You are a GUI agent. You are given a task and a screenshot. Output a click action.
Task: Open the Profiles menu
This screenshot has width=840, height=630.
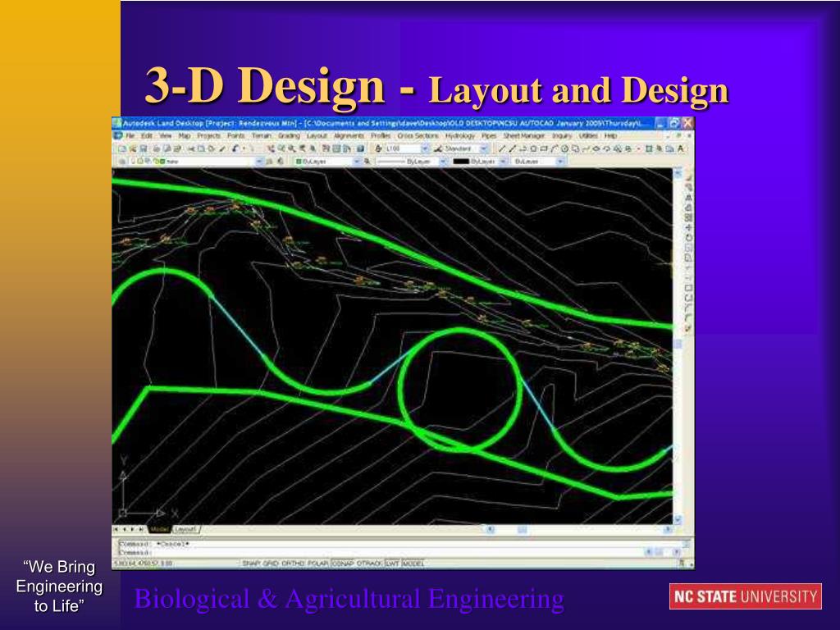click(x=381, y=136)
